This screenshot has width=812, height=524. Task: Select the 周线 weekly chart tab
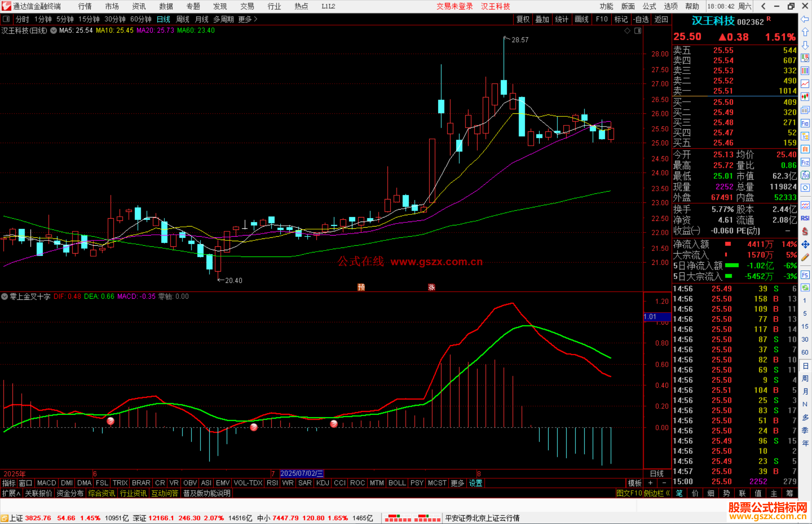pos(183,19)
